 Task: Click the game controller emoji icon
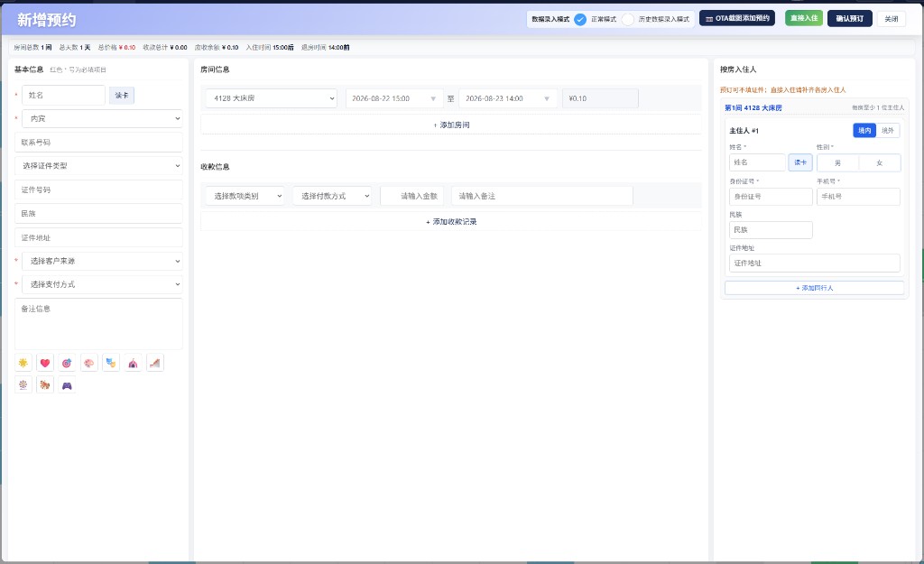click(67, 385)
